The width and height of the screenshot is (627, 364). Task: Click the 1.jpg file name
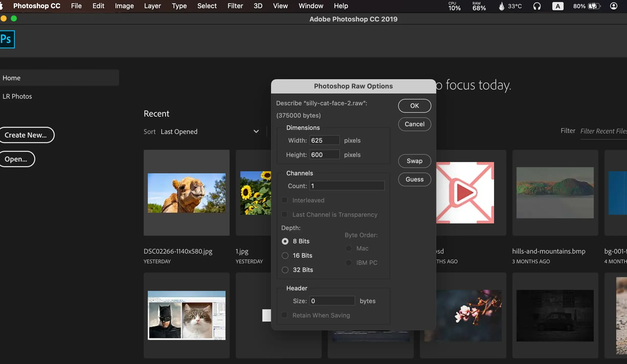(x=242, y=251)
